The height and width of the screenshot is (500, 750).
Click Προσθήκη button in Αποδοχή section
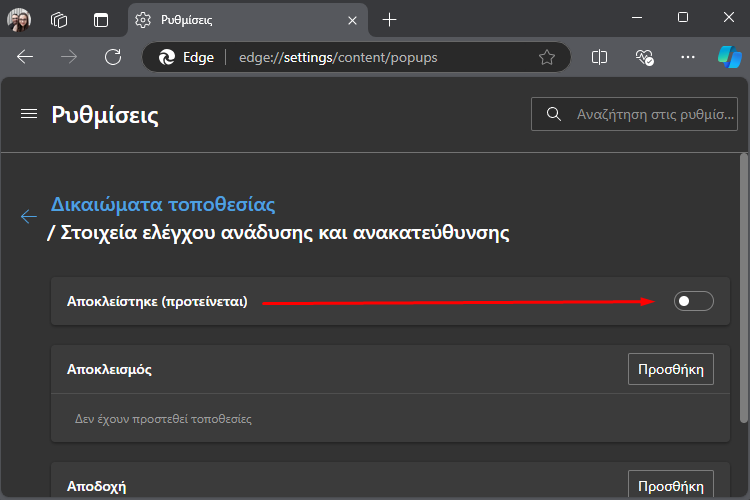(x=671, y=485)
